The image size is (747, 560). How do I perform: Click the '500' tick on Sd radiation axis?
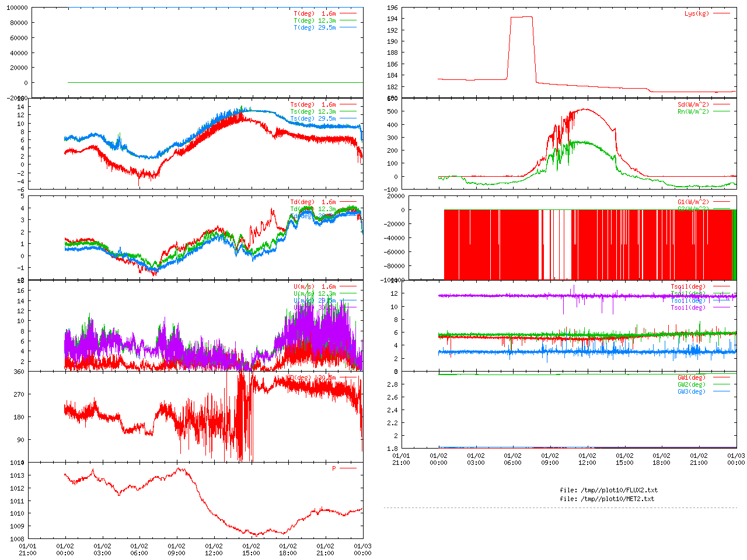[392, 111]
